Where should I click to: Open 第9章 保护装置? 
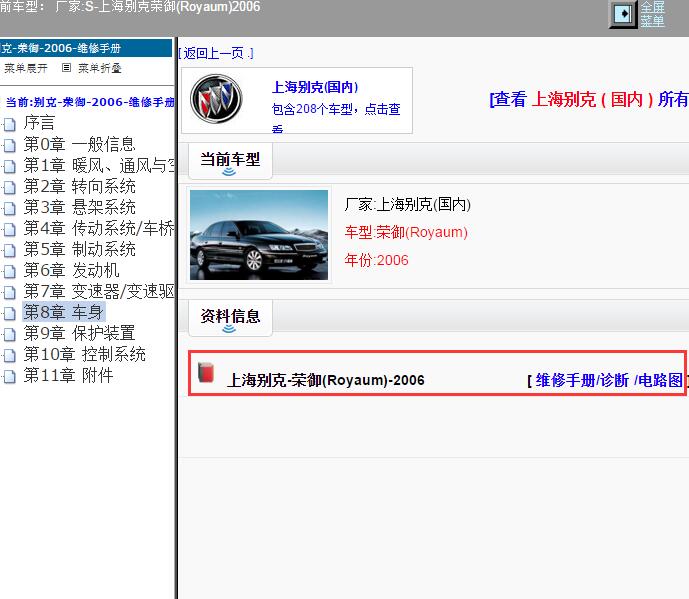[x=80, y=334]
